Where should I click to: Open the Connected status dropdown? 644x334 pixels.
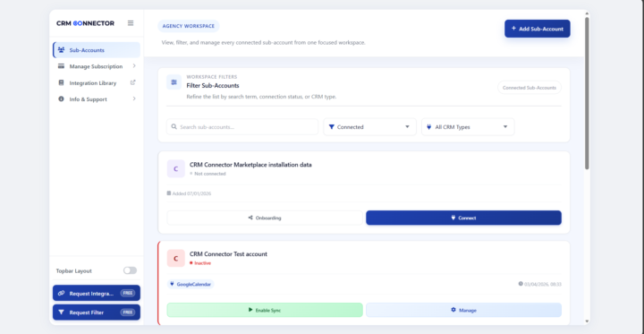369,126
